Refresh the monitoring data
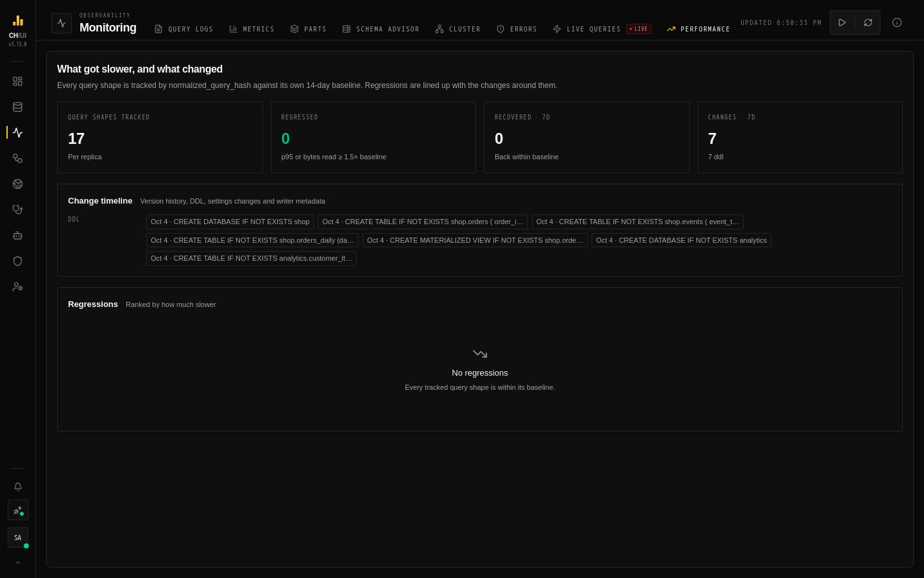This screenshot has height=578, width=924. click(868, 22)
